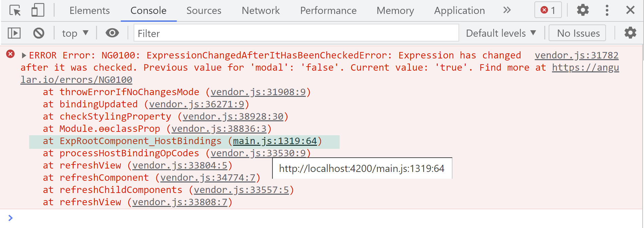644x228 pixels.
Task: Clear the console with the block icon
Action: (x=39, y=33)
